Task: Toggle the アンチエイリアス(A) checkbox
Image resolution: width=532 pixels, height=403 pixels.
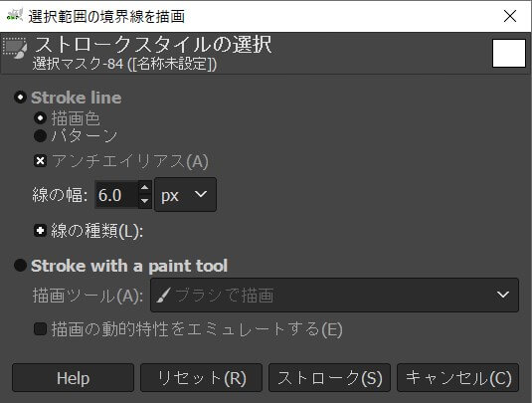Action: click(40, 160)
